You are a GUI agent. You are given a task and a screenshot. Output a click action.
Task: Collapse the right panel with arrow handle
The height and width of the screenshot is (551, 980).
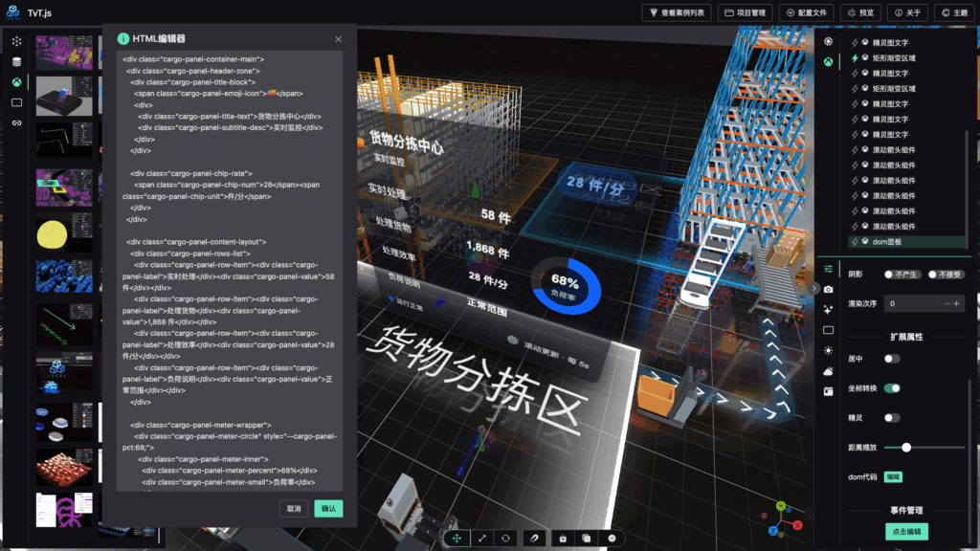[814, 288]
